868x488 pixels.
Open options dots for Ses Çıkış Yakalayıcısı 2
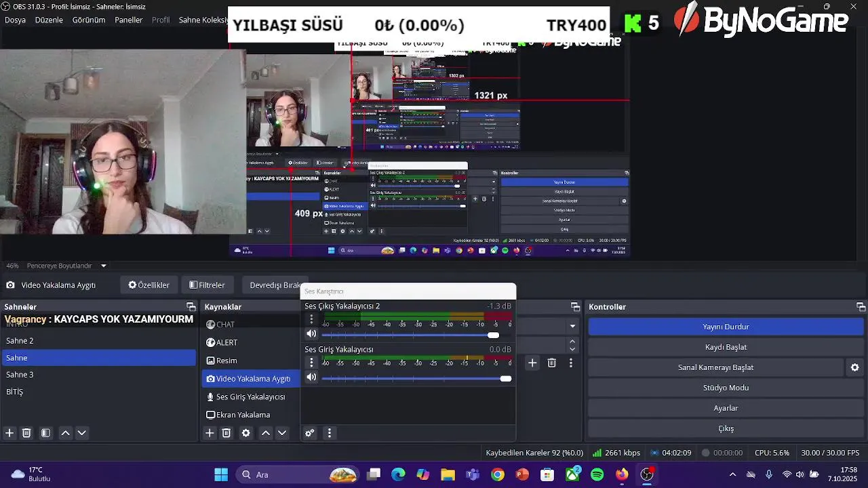311,319
